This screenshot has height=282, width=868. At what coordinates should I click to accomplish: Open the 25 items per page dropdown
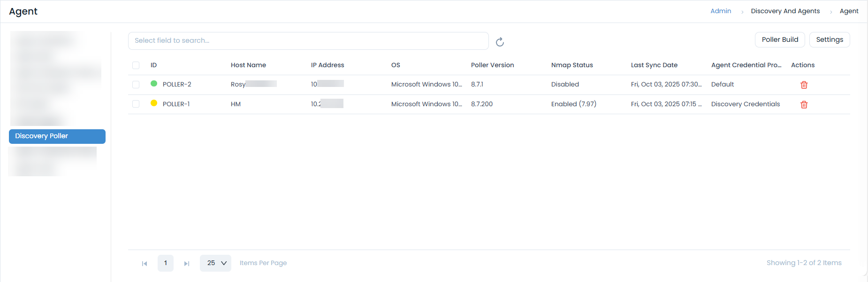click(216, 263)
